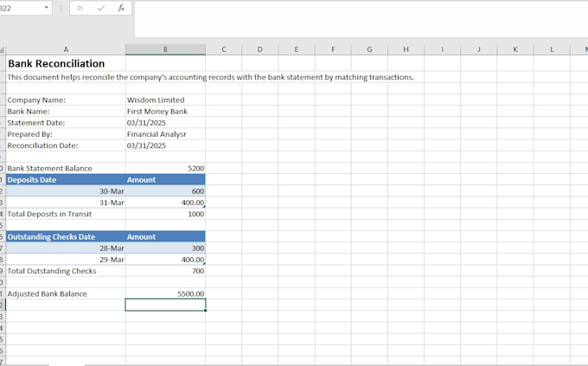
Task: Select column K header
Action: pyautogui.click(x=515, y=49)
